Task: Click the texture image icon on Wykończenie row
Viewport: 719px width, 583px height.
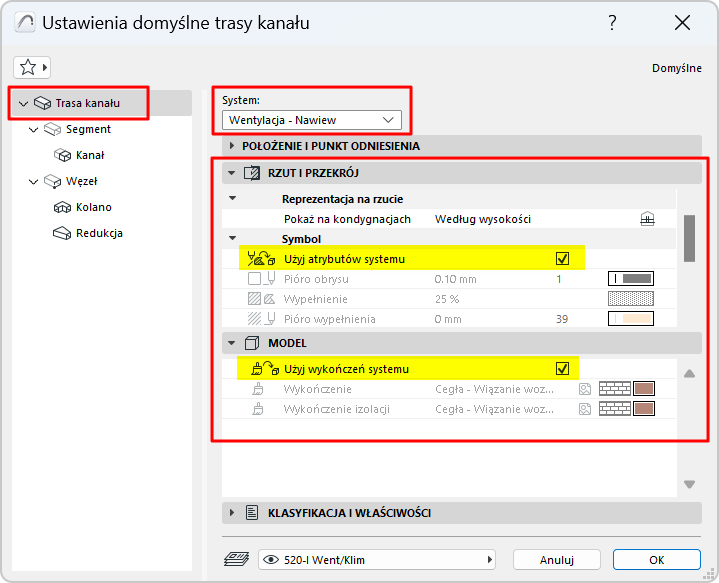Action: 585,389
